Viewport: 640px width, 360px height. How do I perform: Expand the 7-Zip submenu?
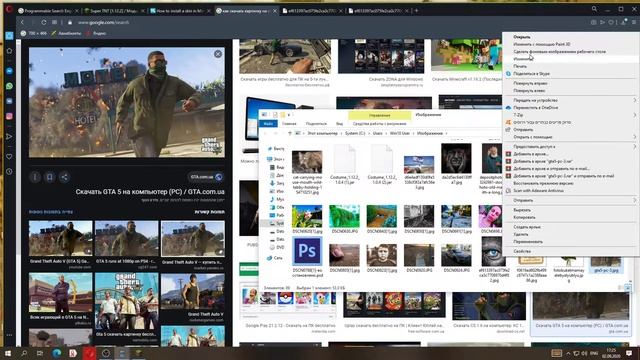coord(570,115)
